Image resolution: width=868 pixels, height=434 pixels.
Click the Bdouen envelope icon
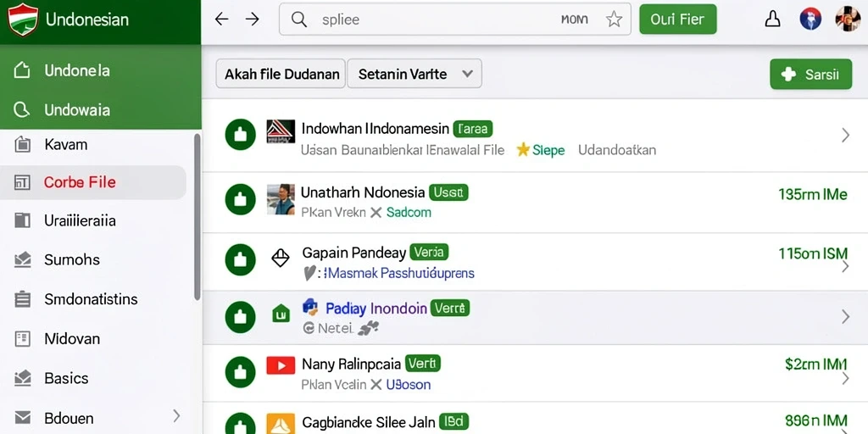[22, 418]
